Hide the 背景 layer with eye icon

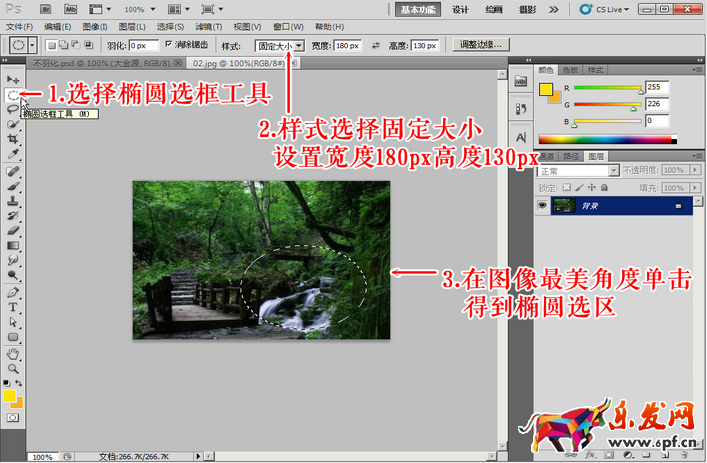(x=542, y=206)
